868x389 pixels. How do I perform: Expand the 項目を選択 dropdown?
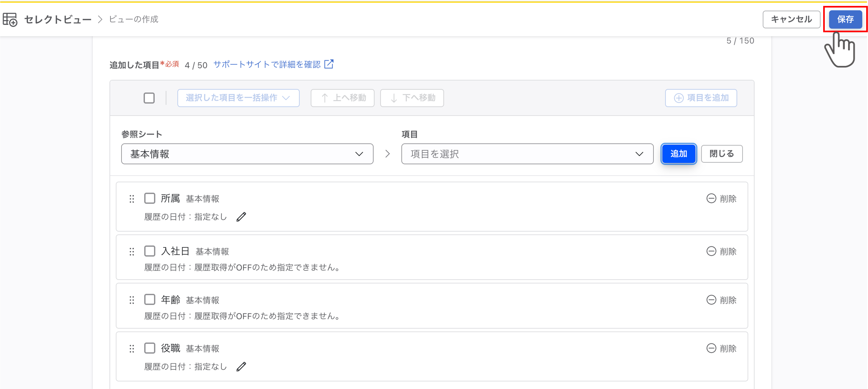[x=527, y=154]
